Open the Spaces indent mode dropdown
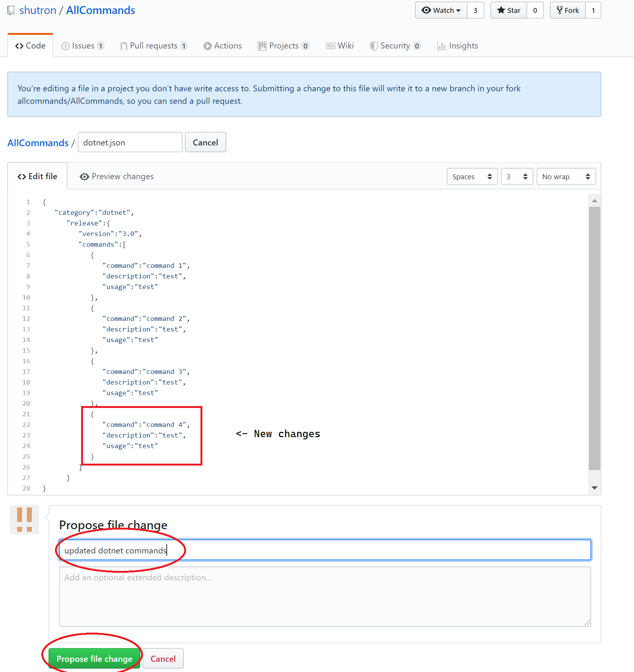 point(472,177)
